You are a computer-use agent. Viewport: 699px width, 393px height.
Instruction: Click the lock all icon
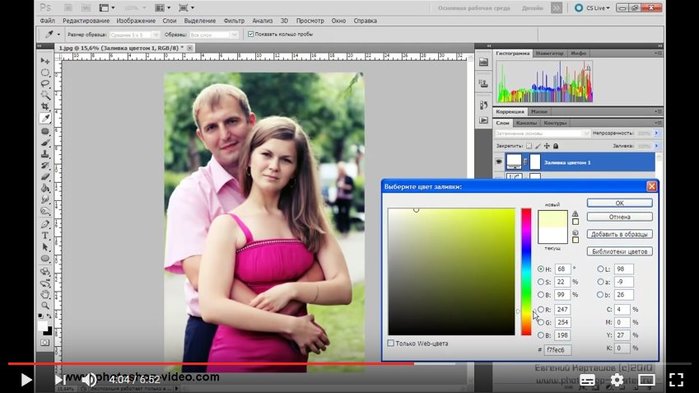[556, 146]
